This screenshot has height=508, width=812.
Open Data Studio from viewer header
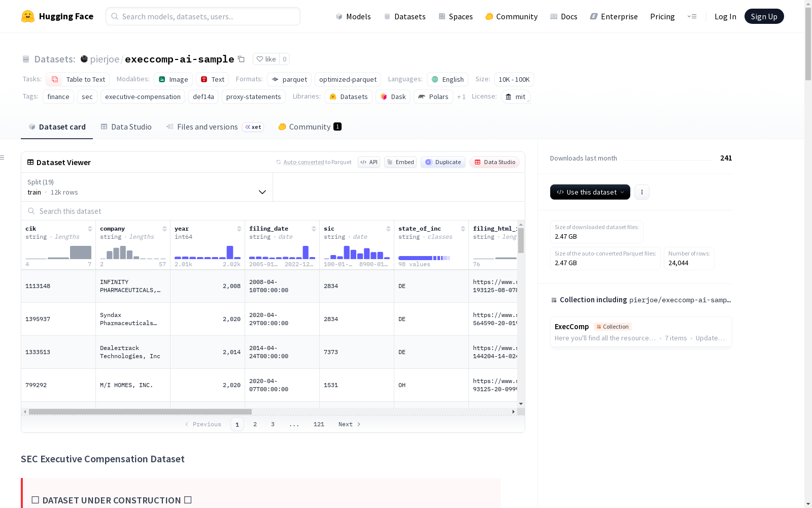[x=495, y=162]
